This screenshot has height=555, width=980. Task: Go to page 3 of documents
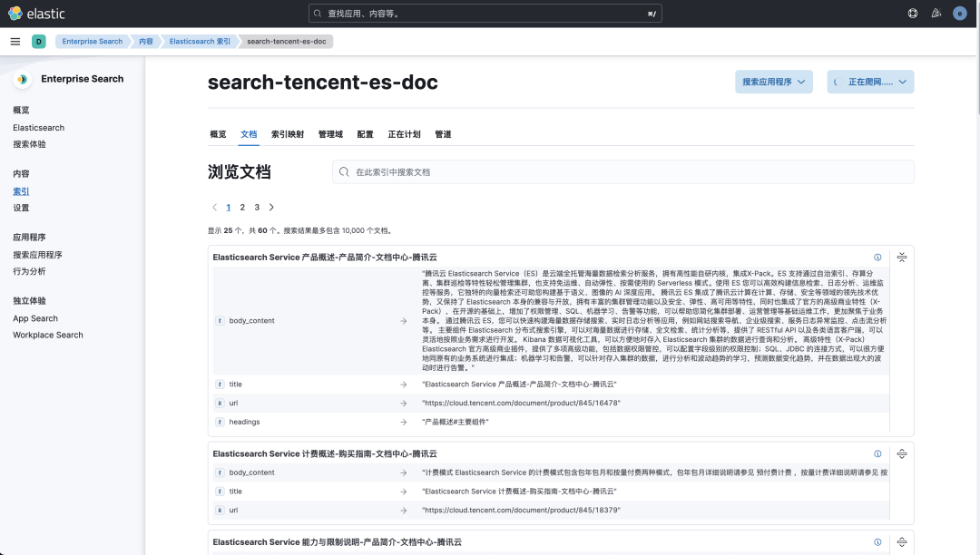[x=257, y=208]
